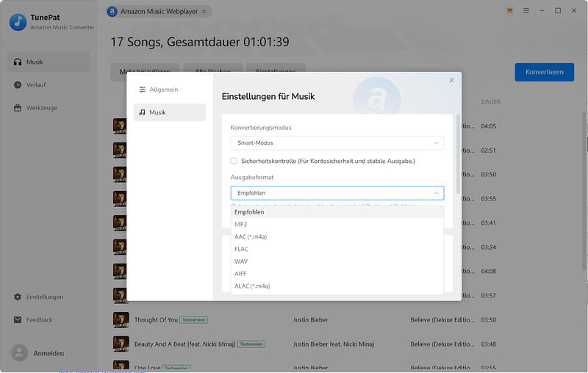Click the Ausgabeformat up-chevron arrow
The height and width of the screenshot is (373, 588).
[x=436, y=193]
